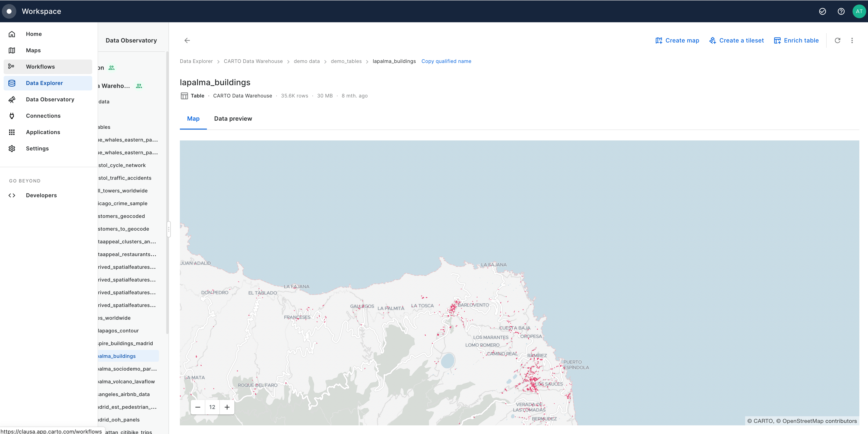
Task: Click the Table type icon under title
Action: [x=184, y=96]
